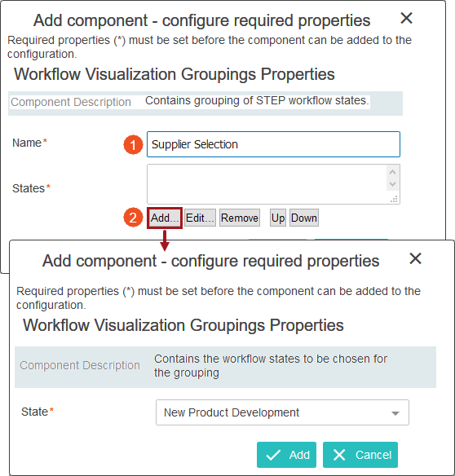455x476 pixels.
Task: Click the X icon on Cancel
Action: pyautogui.click(x=339, y=455)
